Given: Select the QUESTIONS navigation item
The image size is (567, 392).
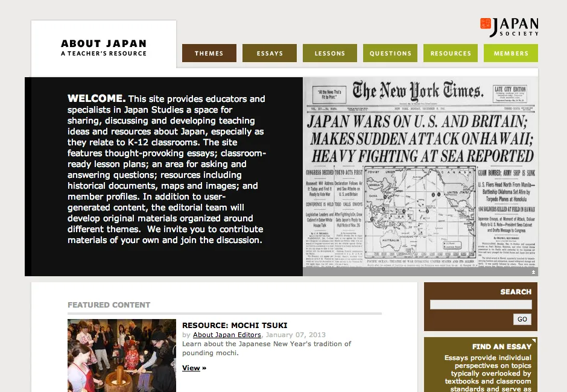Looking at the screenshot, I should 390,53.
